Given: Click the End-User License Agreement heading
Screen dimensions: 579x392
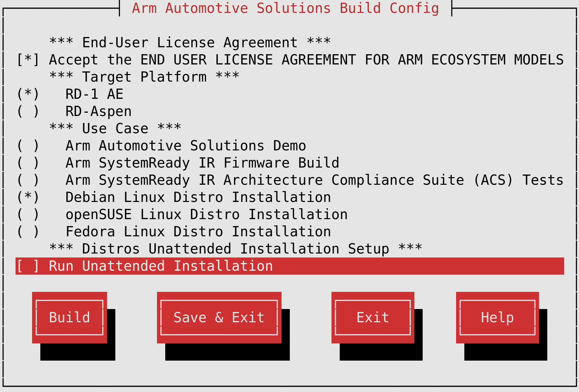Looking at the screenshot, I should pyautogui.click(x=190, y=43).
